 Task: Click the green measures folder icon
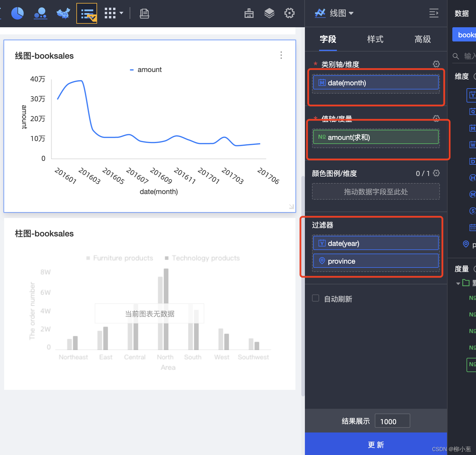coord(466,283)
